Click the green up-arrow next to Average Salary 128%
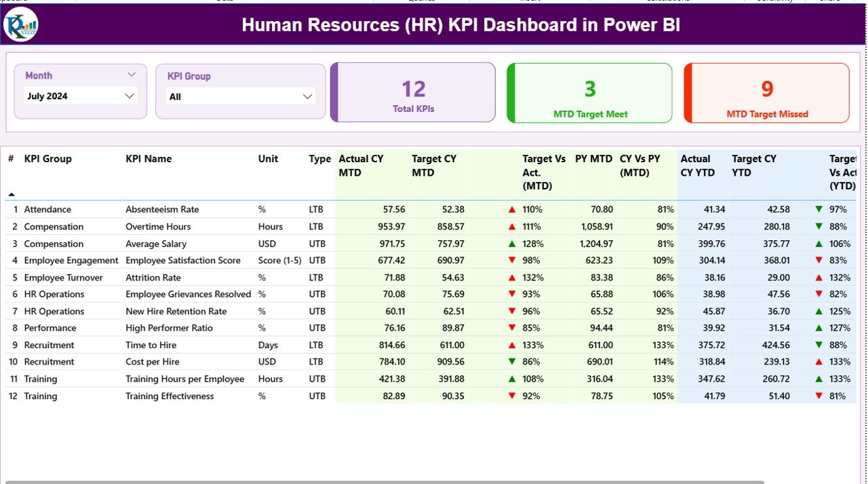The width and height of the screenshot is (868, 484). click(x=511, y=243)
